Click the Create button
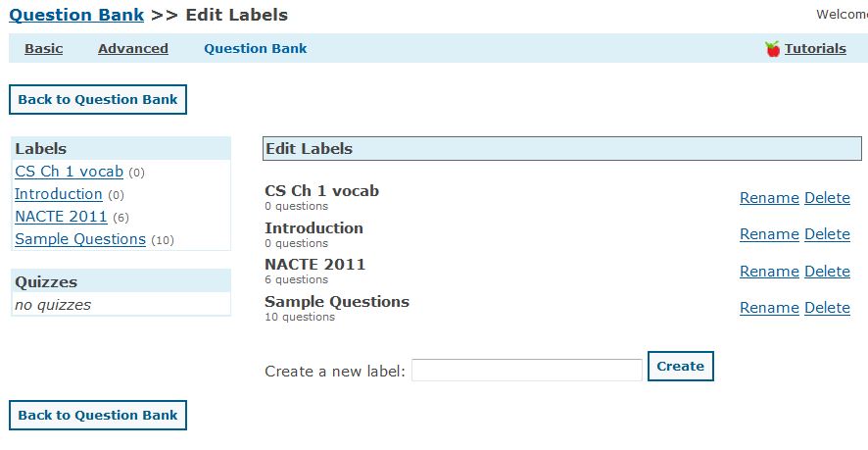 [680, 367]
